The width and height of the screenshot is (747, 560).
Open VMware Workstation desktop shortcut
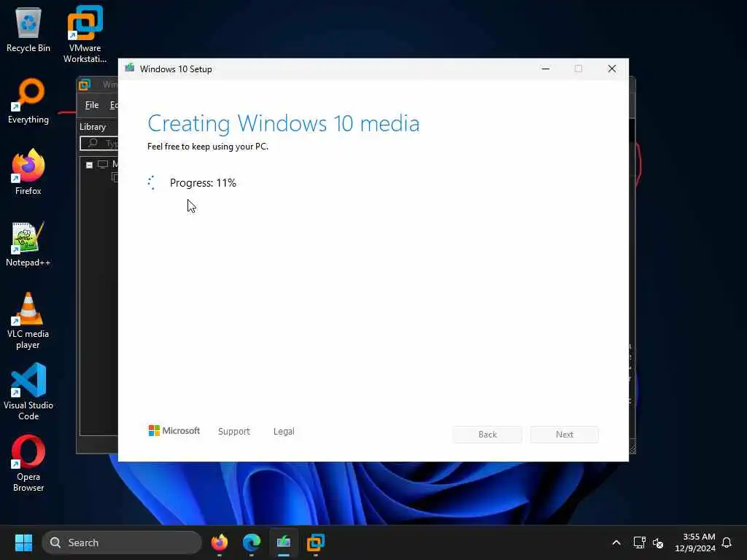click(85, 34)
